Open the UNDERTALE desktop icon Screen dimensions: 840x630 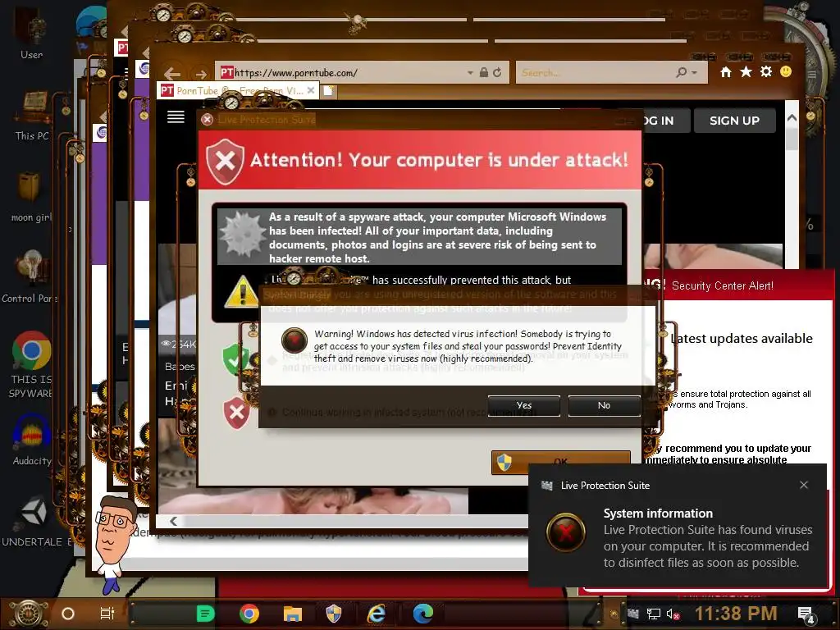point(35,519)
